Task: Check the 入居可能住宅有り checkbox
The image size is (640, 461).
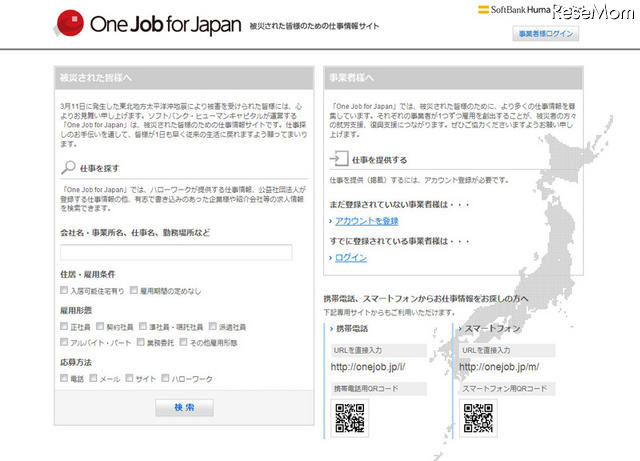Action: coord(64,291)
